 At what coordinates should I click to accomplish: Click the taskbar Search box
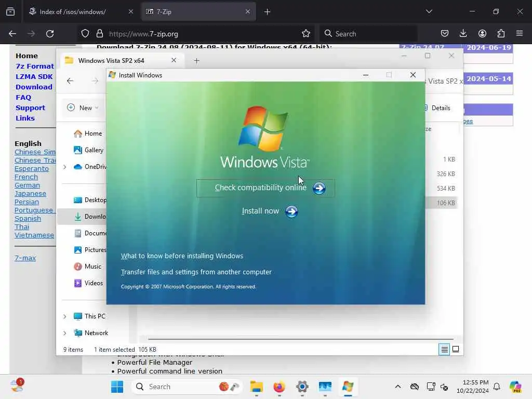[x=187, y=387]
